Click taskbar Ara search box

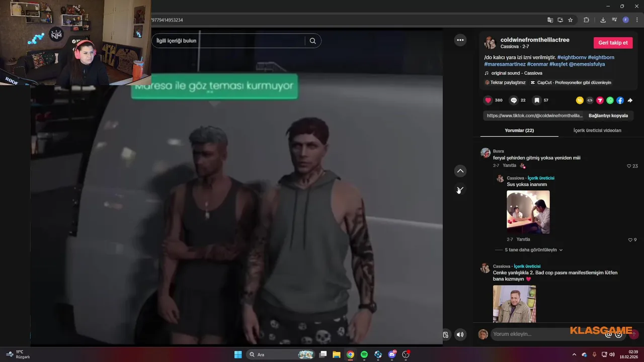281,354
